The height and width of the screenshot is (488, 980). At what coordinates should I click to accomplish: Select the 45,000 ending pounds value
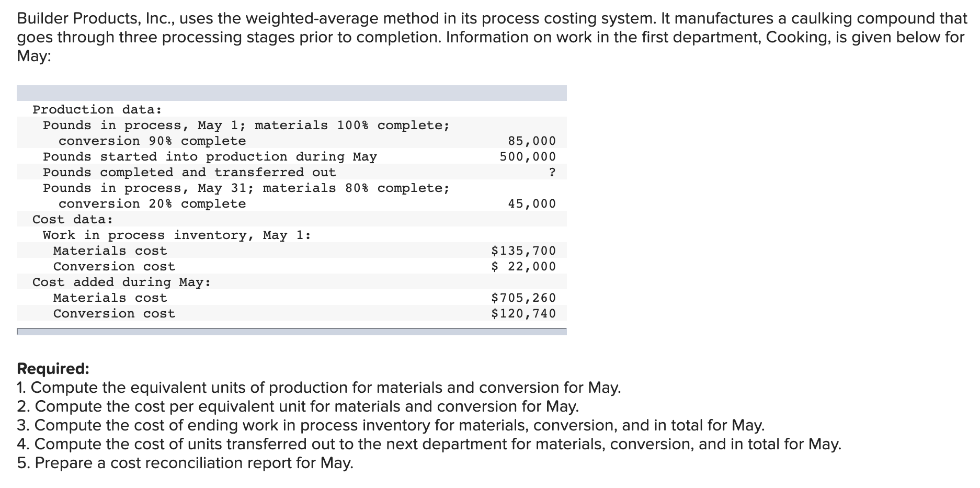click(x=532, y=203)
